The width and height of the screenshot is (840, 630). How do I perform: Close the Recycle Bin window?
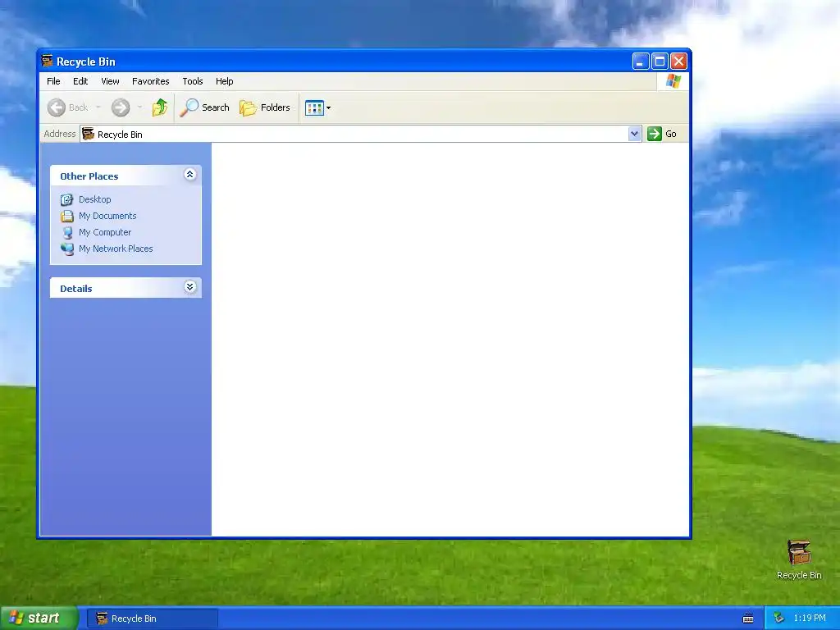[678, 62]
